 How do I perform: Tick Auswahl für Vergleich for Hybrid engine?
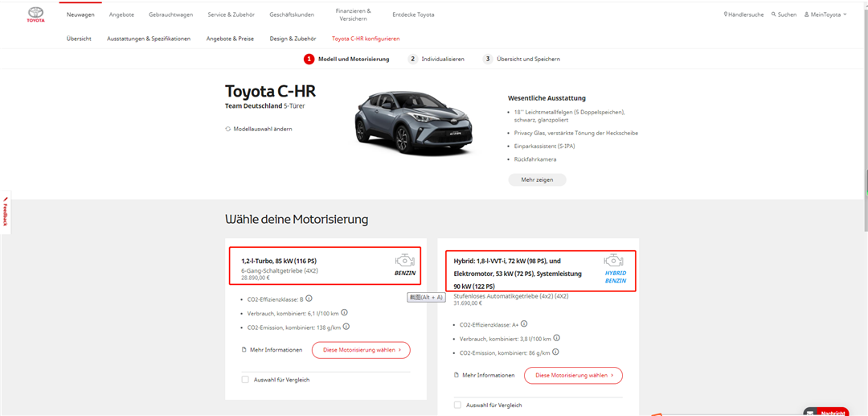(457, 405)
